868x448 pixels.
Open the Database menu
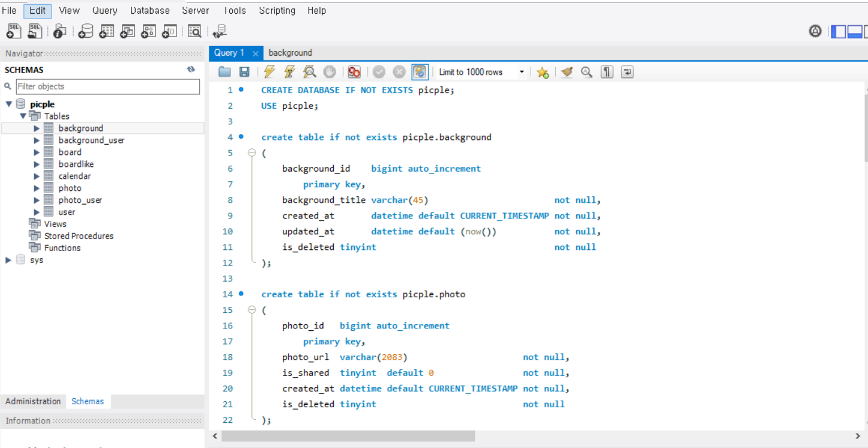(x=150, y=11)
